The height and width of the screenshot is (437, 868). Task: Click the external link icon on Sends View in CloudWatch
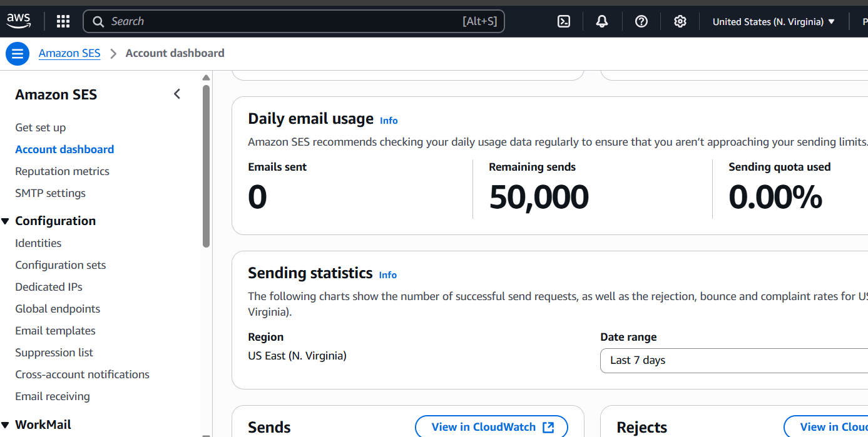pyautogui.click(x=548, y=427)
